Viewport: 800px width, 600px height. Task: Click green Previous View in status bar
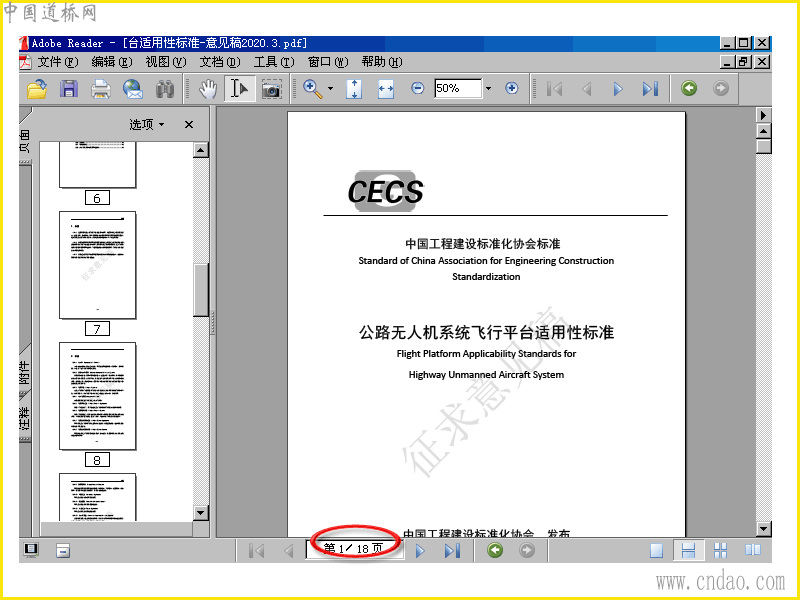click(x=495, y=550)
